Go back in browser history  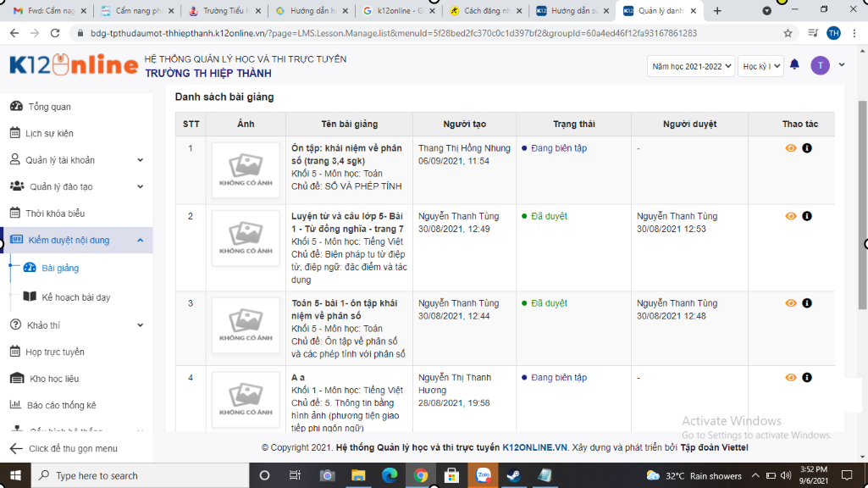click(14, 33)
